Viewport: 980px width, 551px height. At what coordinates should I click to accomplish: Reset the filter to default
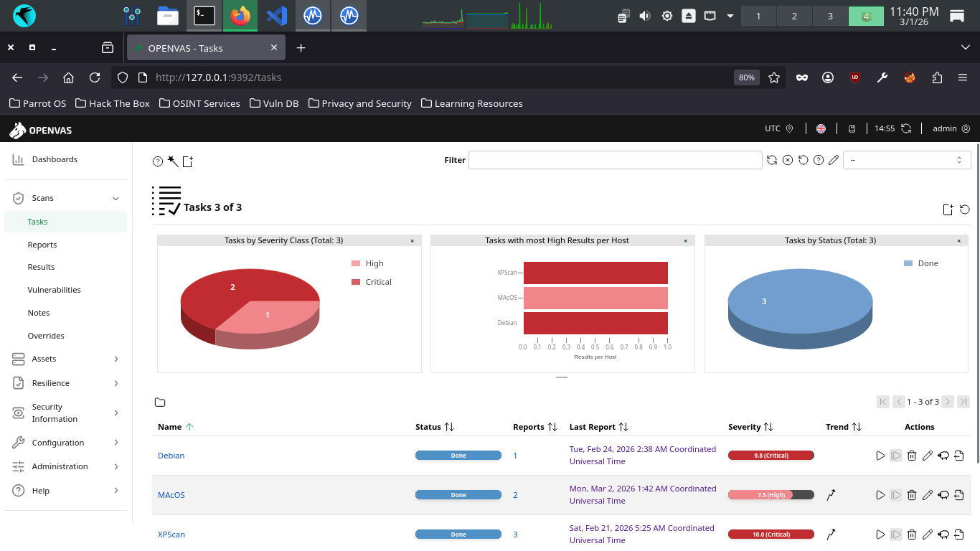click(x=804, y=160)
